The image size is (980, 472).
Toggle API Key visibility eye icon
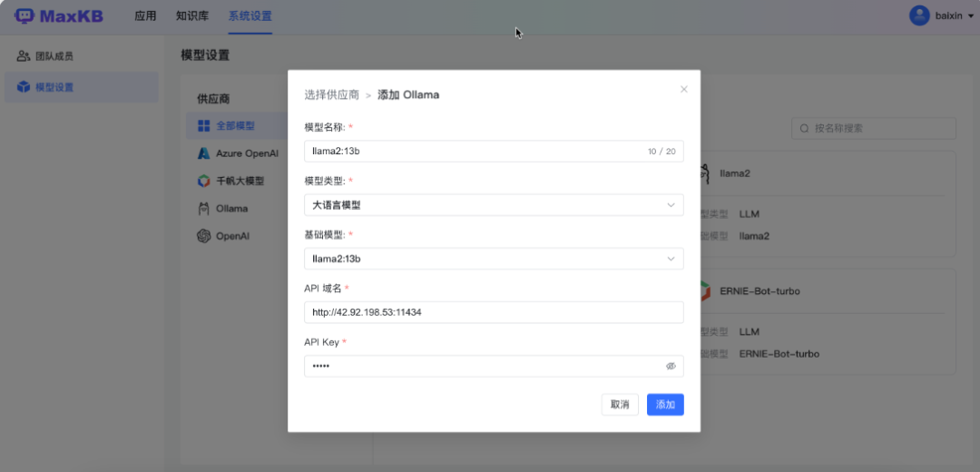(x=671, y=367)
